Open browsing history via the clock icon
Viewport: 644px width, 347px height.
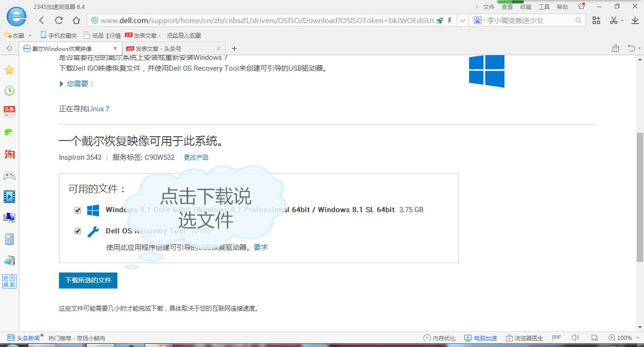[x=9, y=90]
